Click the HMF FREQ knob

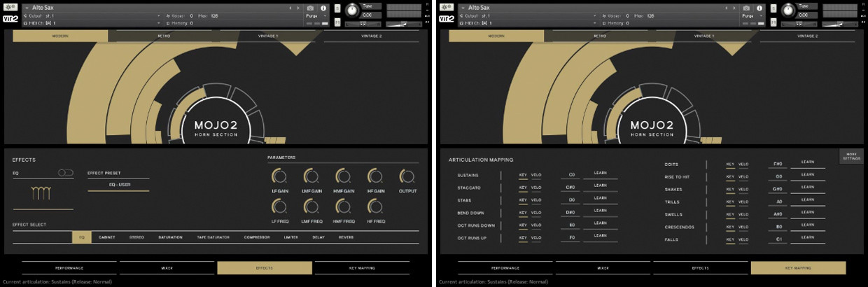tap(343, 206)
